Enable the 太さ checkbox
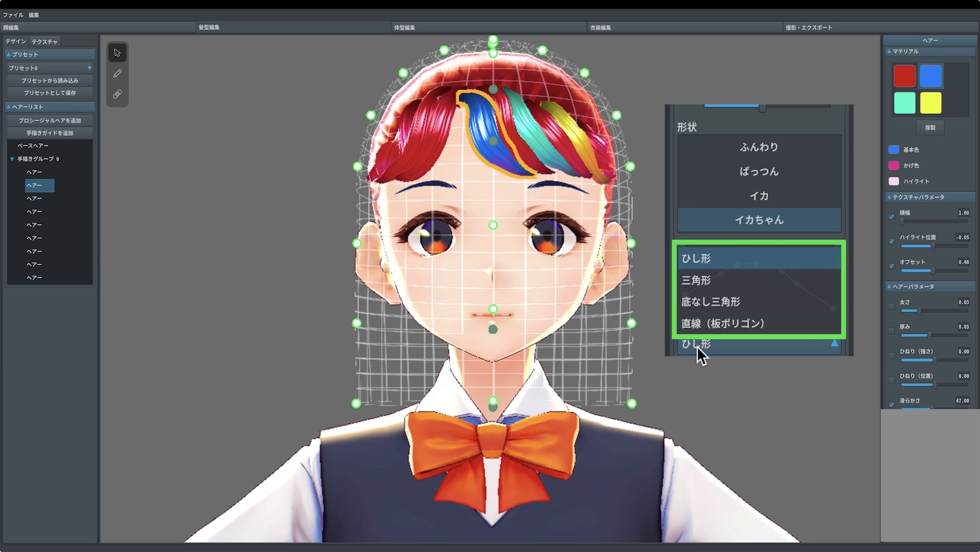980x552 pixels. point(891,306)
